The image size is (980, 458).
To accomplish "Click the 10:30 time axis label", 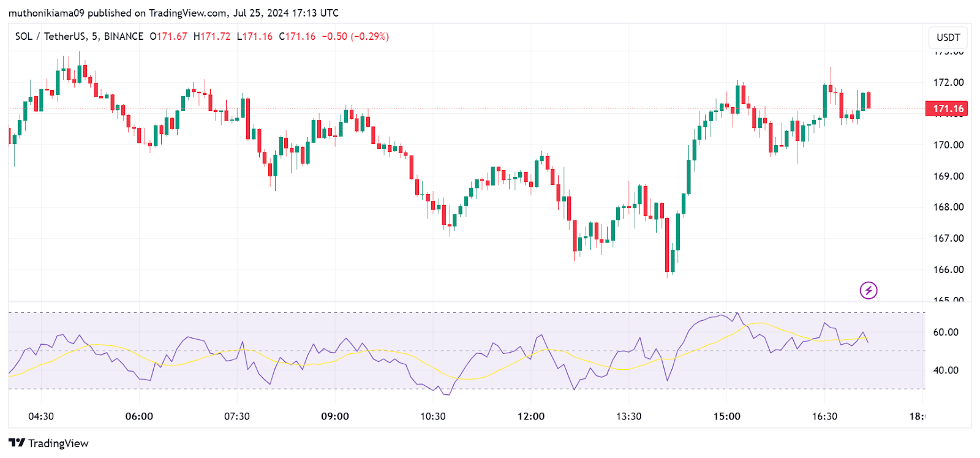I will pyautogui.click(x=433, y=416).
